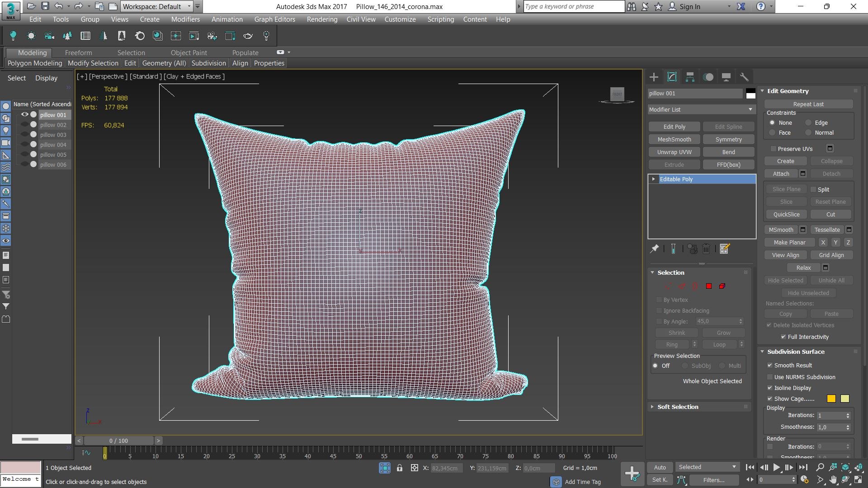Click the Undo arrow icon
The height and width of the screenshot is (488, 868).
point(58,6)
